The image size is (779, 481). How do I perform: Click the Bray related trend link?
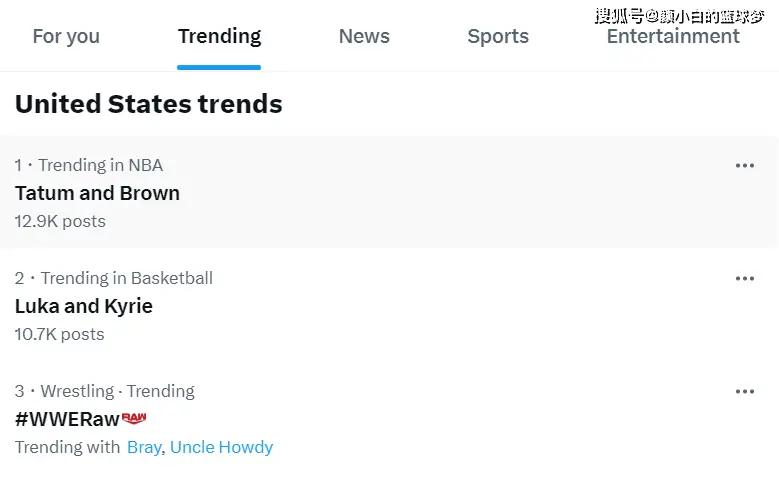pos(144,447)
